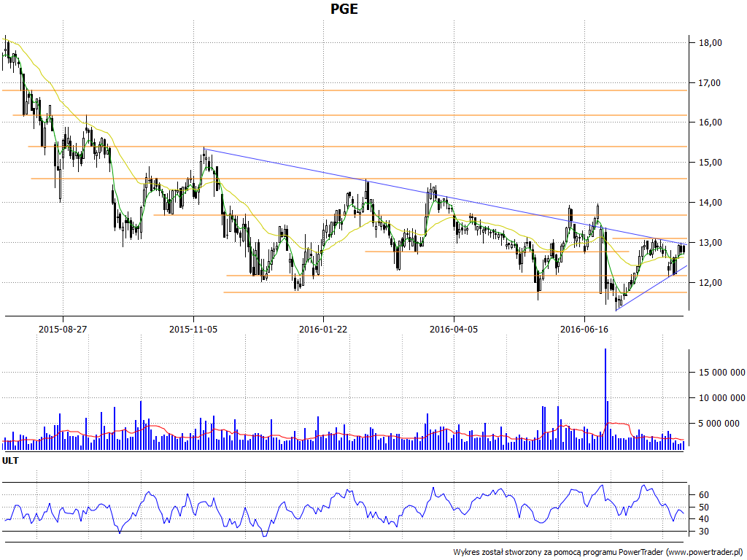
Task: Click the tallest volume spike bar
Action: [605, 399]
